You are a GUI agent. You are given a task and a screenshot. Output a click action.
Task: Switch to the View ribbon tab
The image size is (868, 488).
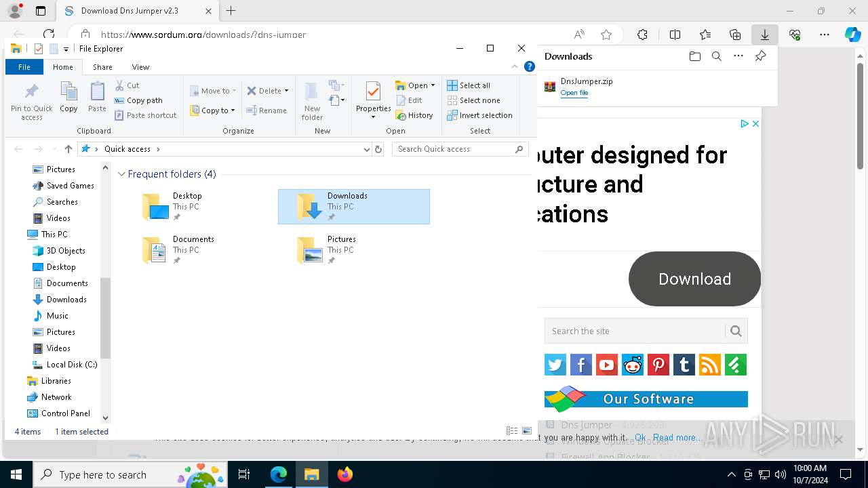(x=140, y=67)
